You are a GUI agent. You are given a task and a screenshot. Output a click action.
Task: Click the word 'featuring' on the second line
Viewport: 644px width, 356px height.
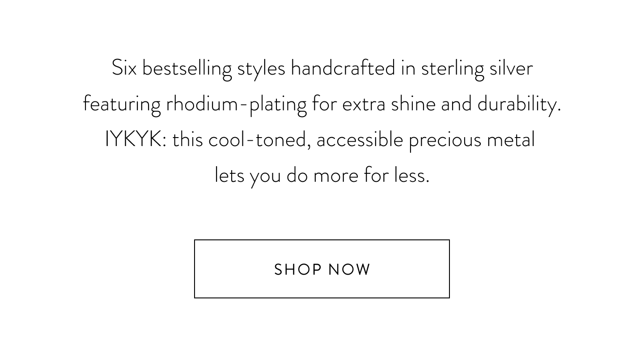coord(122,105)
